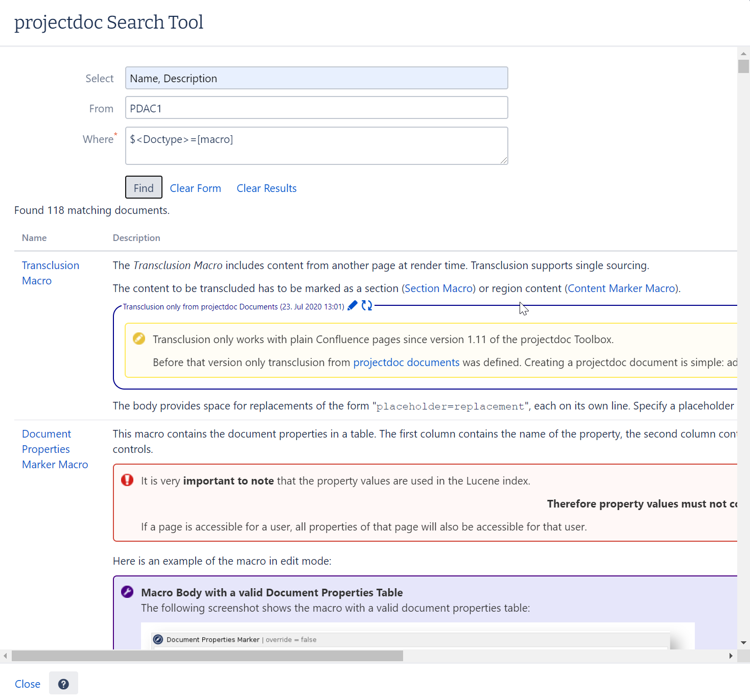The height and width of the screenshot is (700, 750).
Task: Click the Document Properties Marker macro icon
Action: tap(158, 640)
